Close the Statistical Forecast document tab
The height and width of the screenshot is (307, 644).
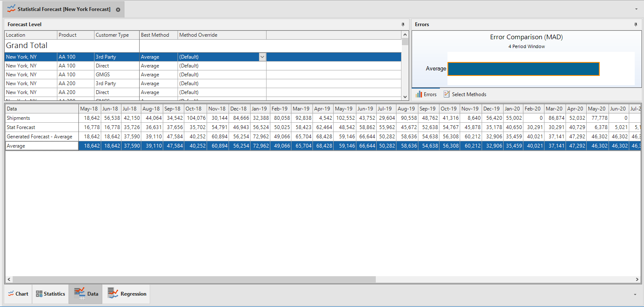(x=118, y=9)
